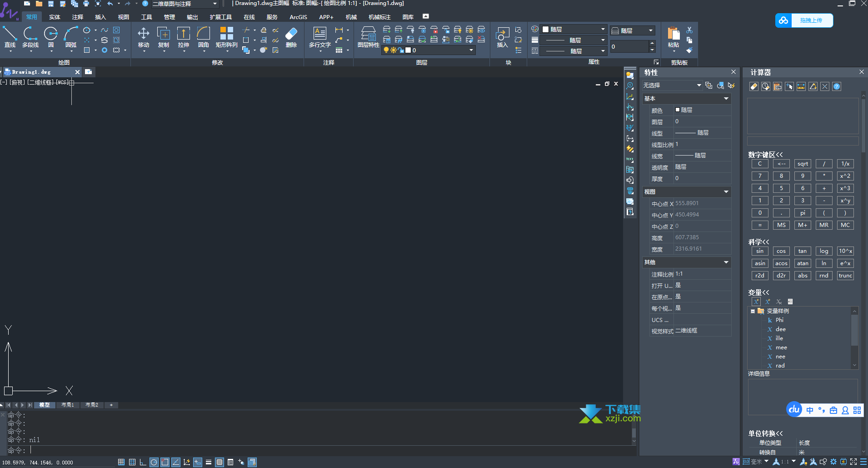Click the settings gear in status bar
Viewport: 868px width, 468px height.
833,462
